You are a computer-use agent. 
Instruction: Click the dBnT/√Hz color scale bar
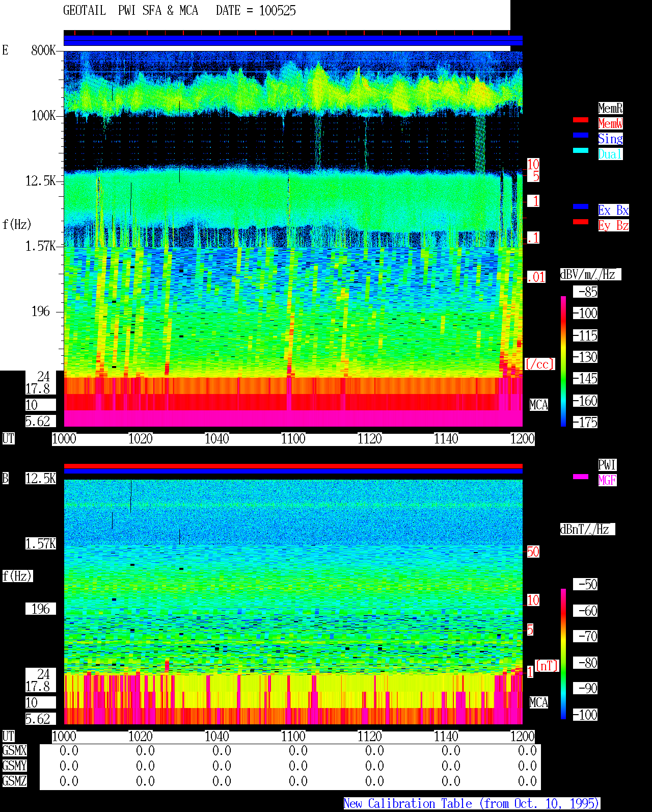click(563, 654)
